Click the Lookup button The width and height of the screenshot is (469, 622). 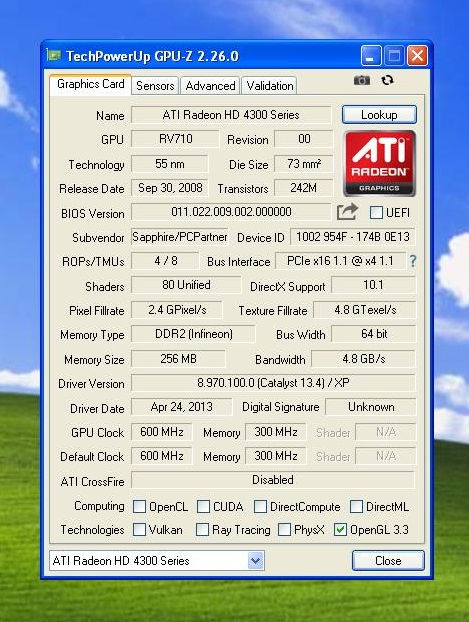coord(379,115)
